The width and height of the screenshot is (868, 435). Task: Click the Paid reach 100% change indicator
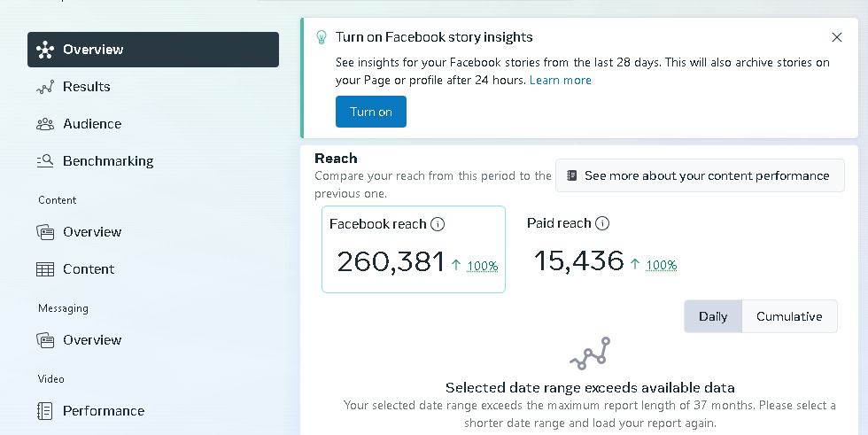(x=662, y=265)
